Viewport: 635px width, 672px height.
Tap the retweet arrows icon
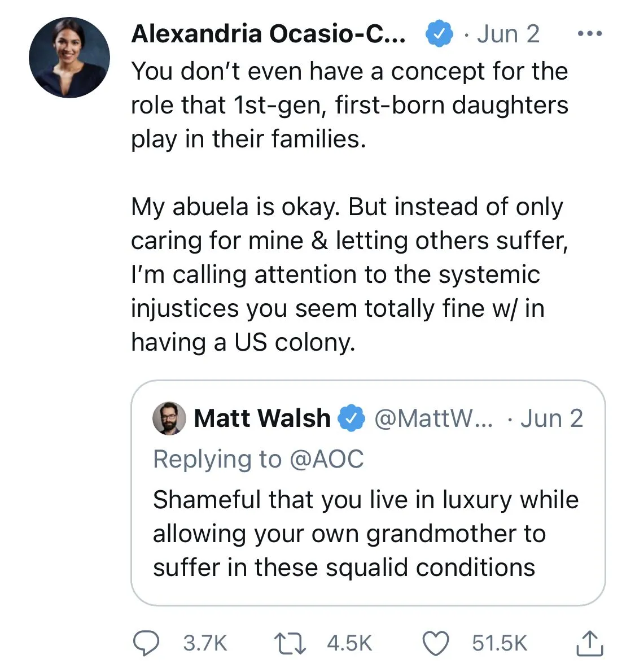point(290,643)
